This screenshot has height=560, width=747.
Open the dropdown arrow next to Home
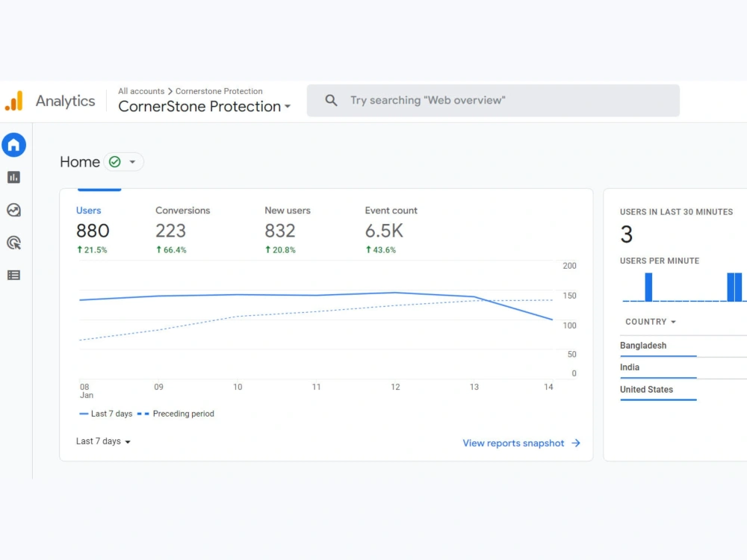132,162
